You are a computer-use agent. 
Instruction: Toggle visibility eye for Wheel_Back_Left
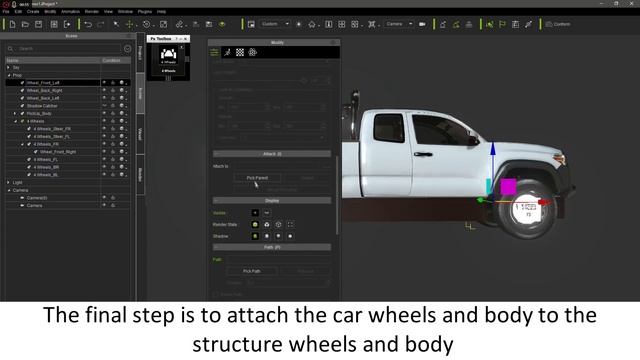(x=104, y=98)
